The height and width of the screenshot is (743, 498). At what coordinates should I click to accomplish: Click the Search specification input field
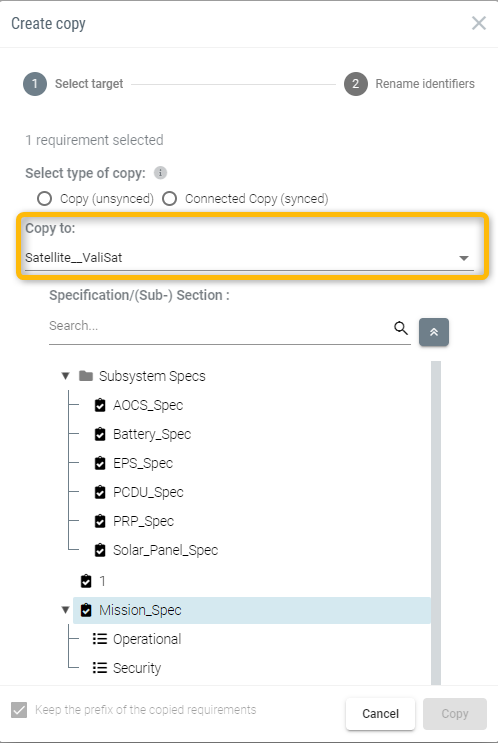[220, 326]
